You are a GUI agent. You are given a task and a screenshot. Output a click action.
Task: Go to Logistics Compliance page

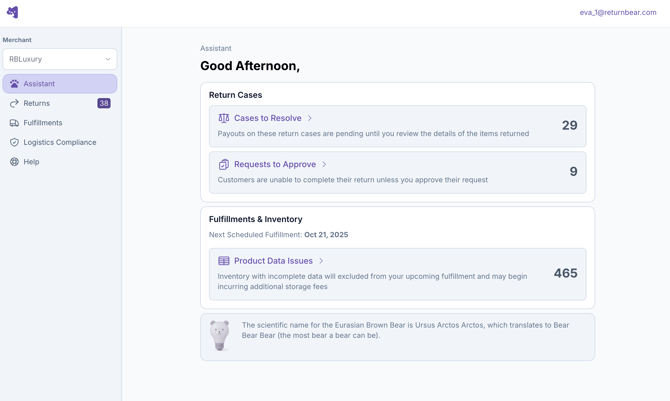point(60,142)
